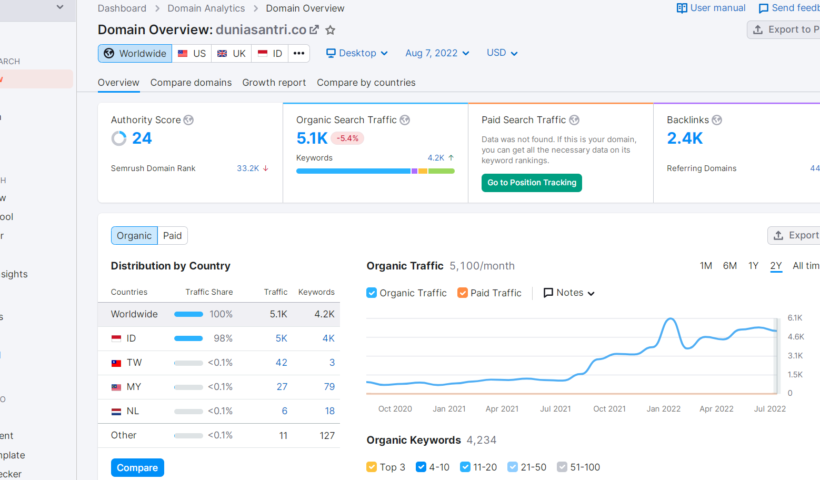Toggle the Top 3 keywords checkbox
820x480 pixels.
[371, 467]
